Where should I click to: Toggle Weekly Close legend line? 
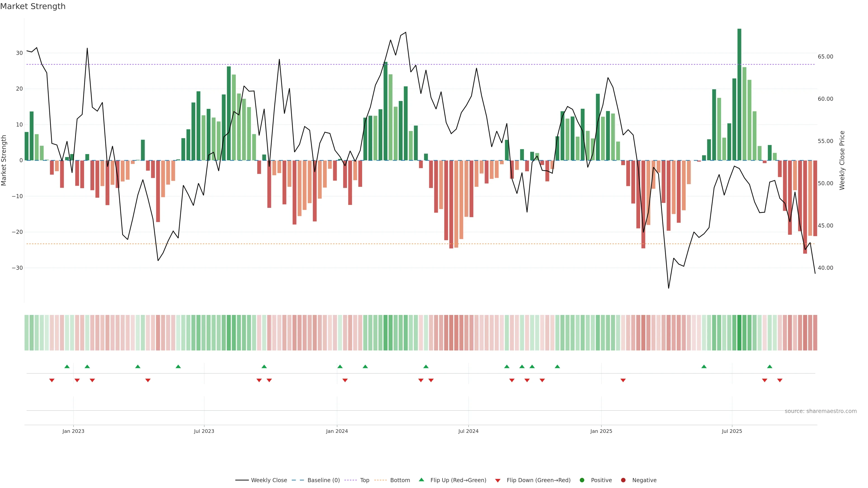(x=242, y=480)
